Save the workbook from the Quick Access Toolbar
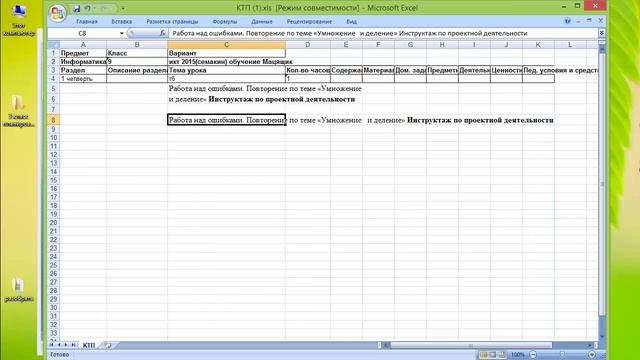The image size is (640, 360). (x=76, y=8)
